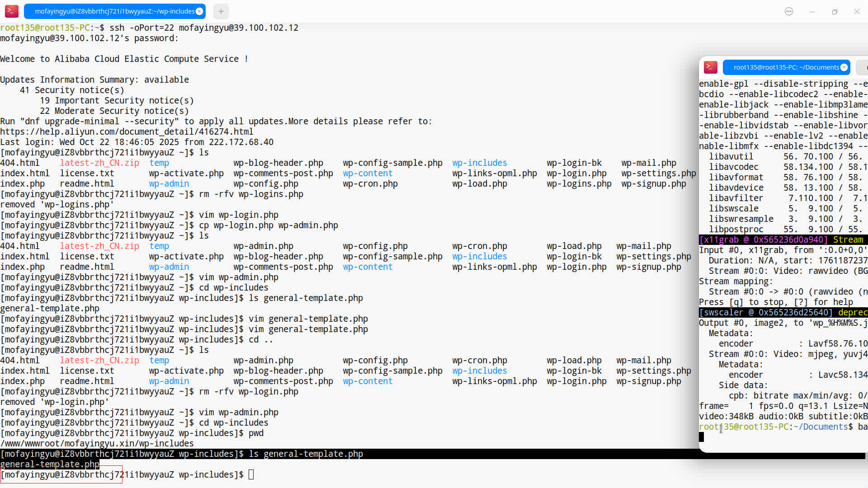Add a new terminal tab
The image size is (868, 488).
tap(221, 11)
